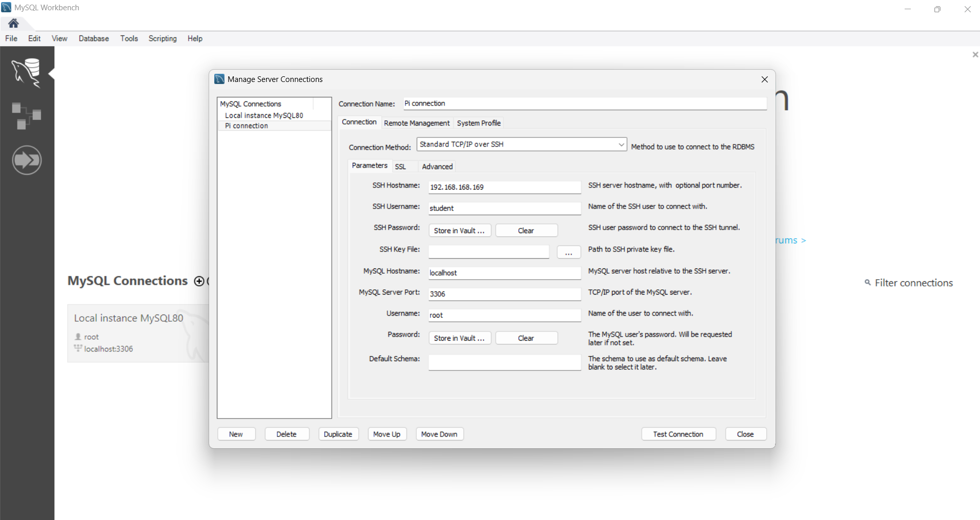
Task: Store the SSH password in vault
Action: pos(460,231)
